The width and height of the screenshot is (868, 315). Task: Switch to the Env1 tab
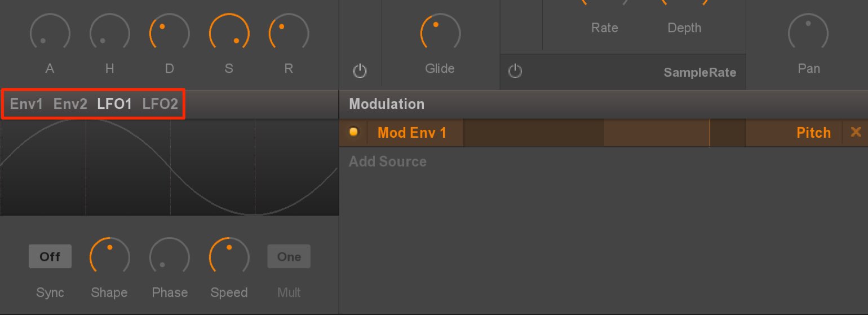click(26, 104)
